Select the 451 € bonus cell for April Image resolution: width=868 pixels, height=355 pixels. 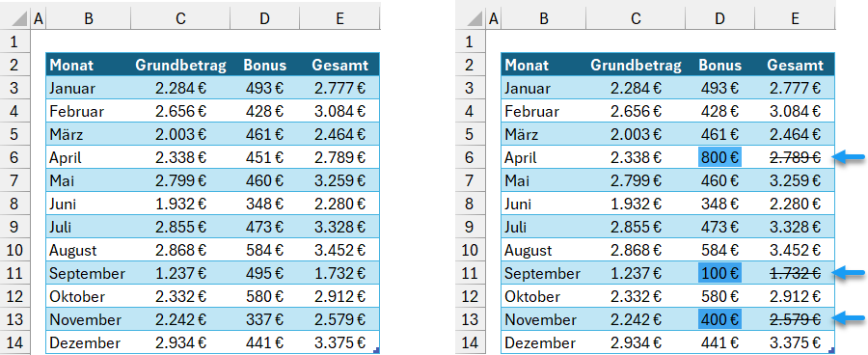(264, 158)
